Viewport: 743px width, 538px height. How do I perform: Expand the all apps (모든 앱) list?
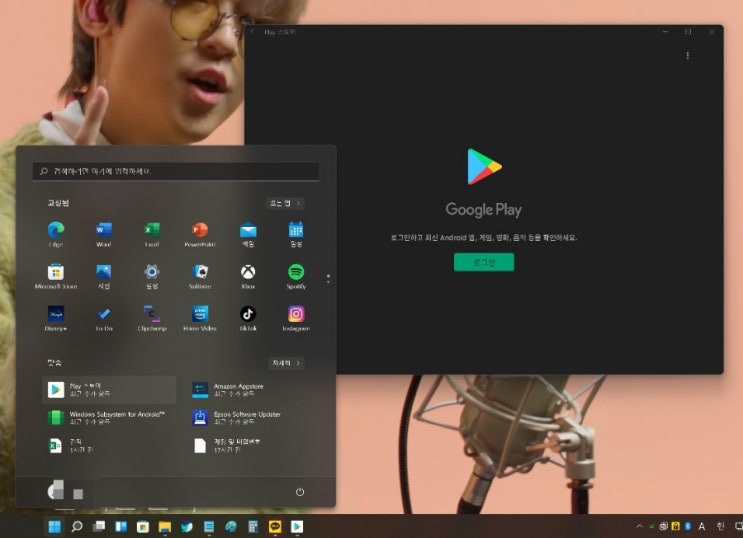(x=285, y=203)
